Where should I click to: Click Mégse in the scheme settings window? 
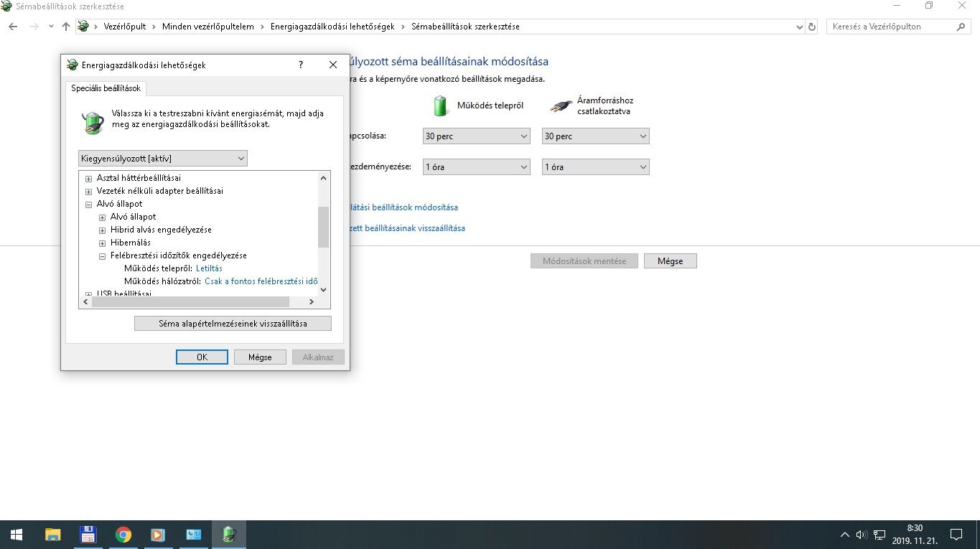(x=670, y=261)
